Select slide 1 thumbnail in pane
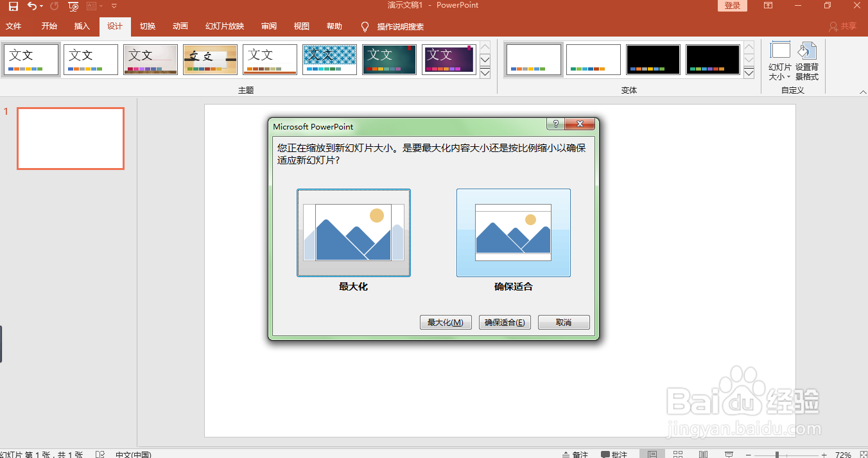Screen dimensions: 868x458 pos(71,139)
